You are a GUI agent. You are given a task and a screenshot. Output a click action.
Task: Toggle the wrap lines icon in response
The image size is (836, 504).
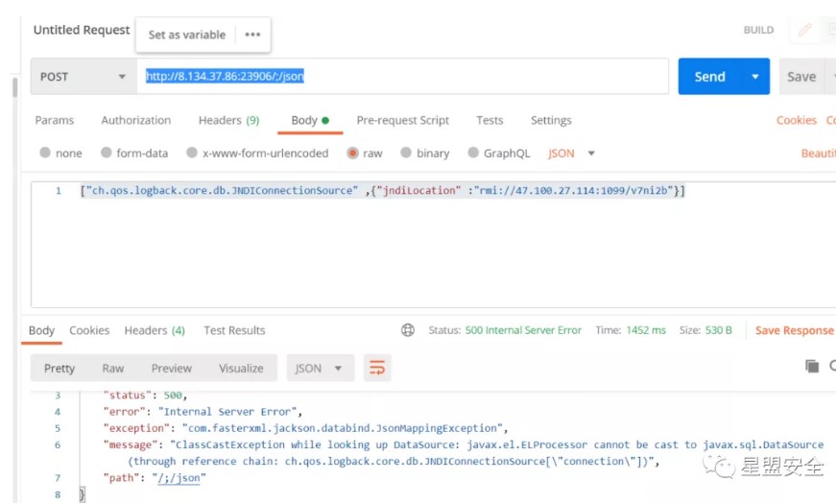(x=377, y=368)
